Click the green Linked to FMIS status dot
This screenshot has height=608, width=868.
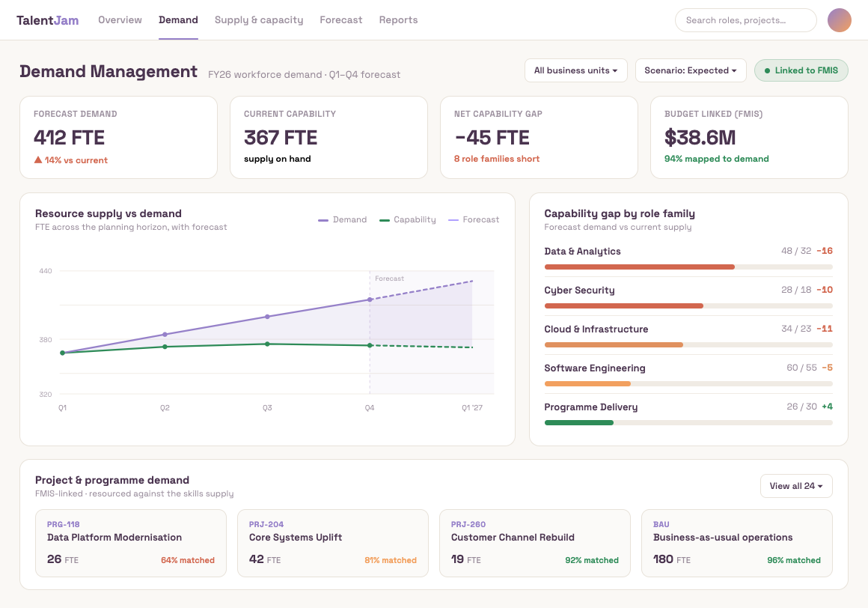(x=767, y=70)
